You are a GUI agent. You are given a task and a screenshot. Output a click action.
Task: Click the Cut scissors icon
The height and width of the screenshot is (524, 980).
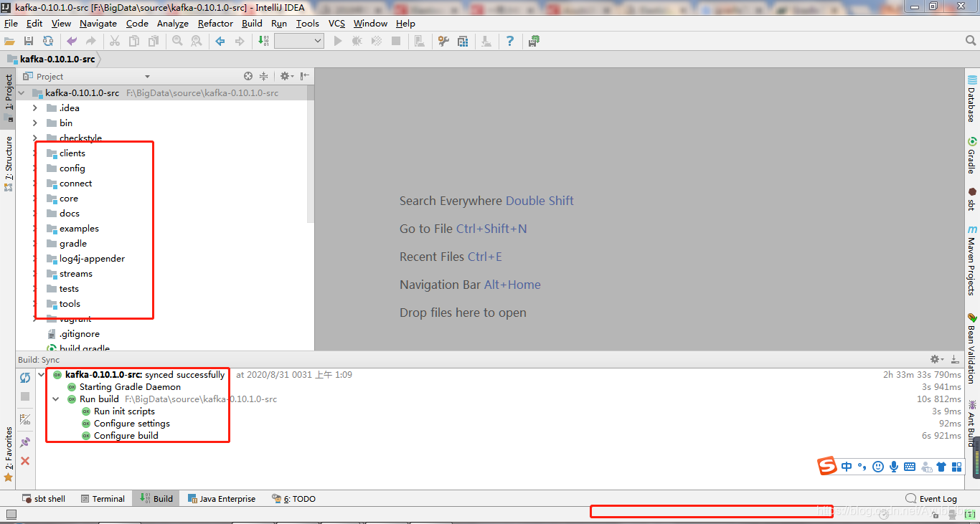pos(114,42)
